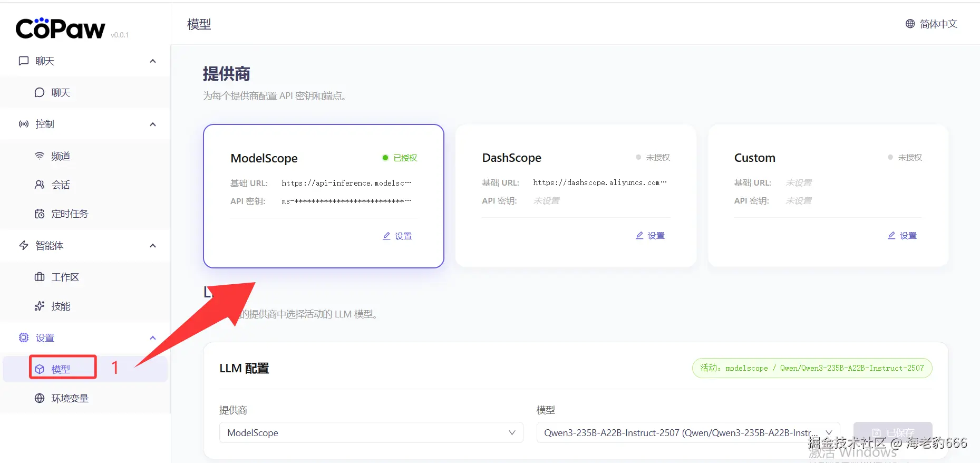Select the Custom provider card title
The image size is (980, 463).
755,158
